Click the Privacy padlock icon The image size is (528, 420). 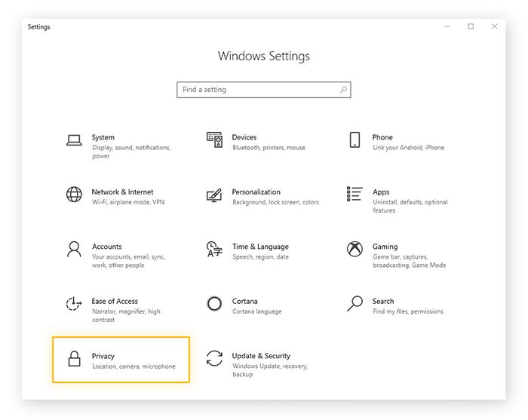point(74,358)
